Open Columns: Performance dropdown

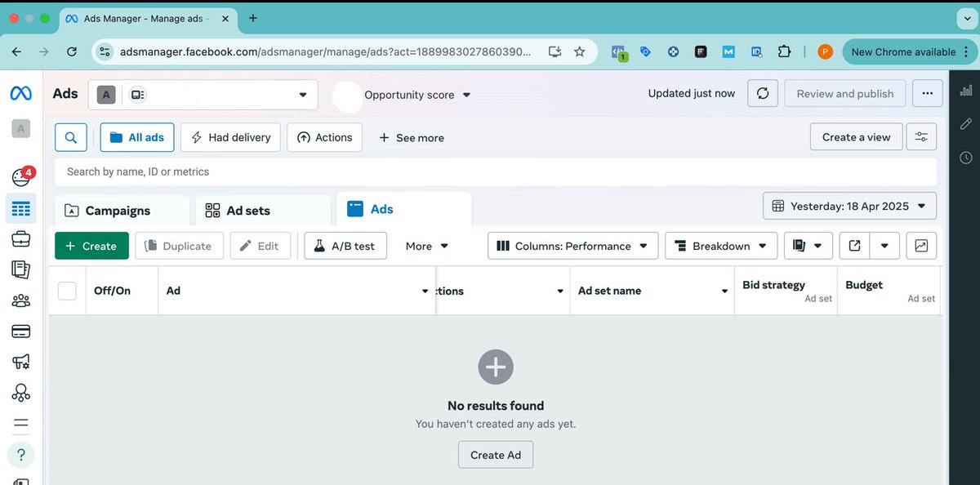572,246
